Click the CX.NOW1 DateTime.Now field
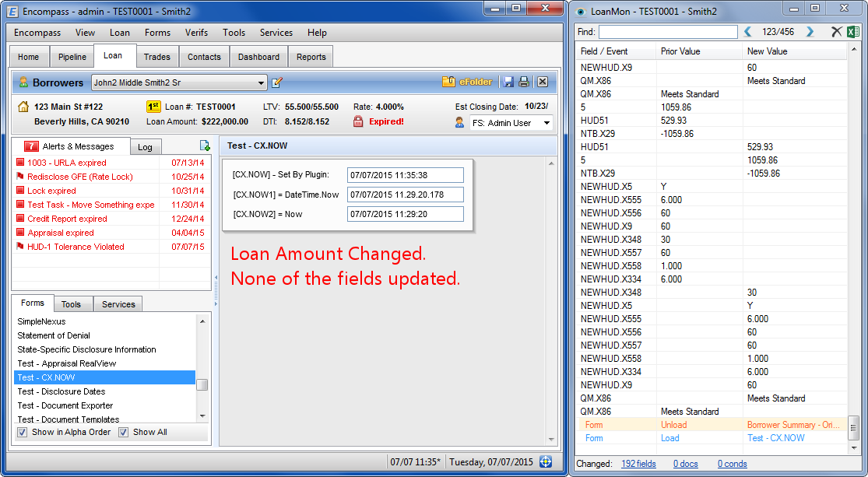This screenshot has width=868, height=477. 406,195
